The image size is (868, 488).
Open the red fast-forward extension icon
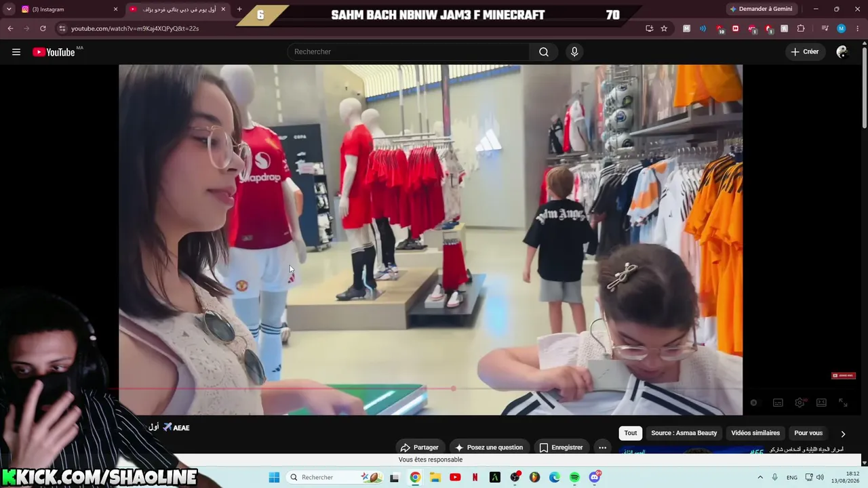(x=736, y=28)
